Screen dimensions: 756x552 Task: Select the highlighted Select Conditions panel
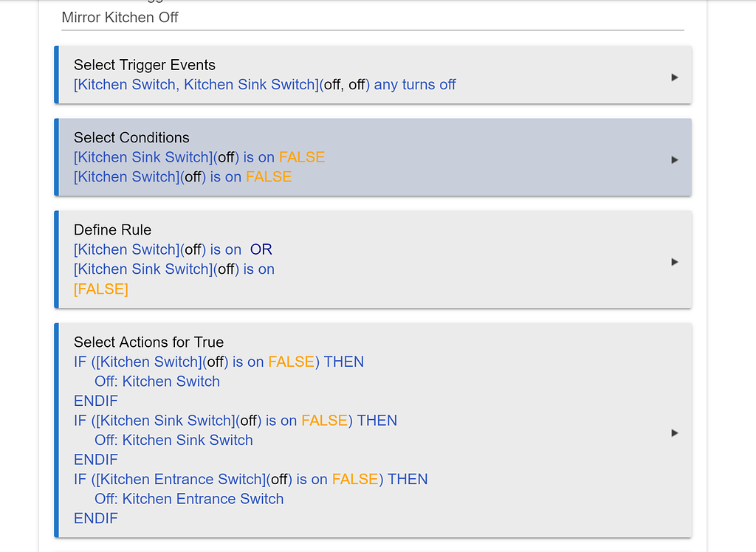point(131,137)
